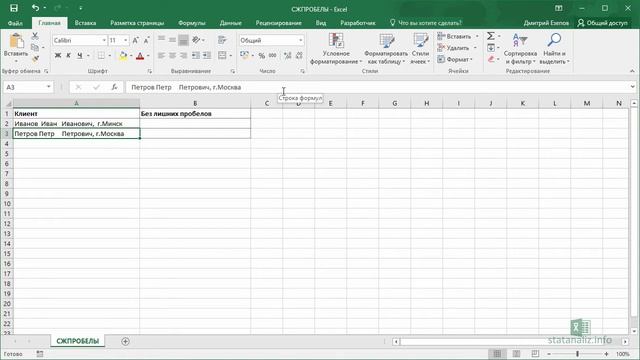Viewport: 640px width, 360px height.
Task: Open Стили ячеек gallery
Action: click(x=420, y=49)
